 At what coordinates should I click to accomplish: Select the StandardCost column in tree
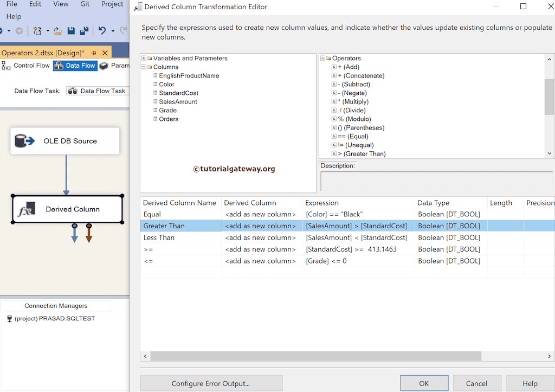click(x=178, y=93)
